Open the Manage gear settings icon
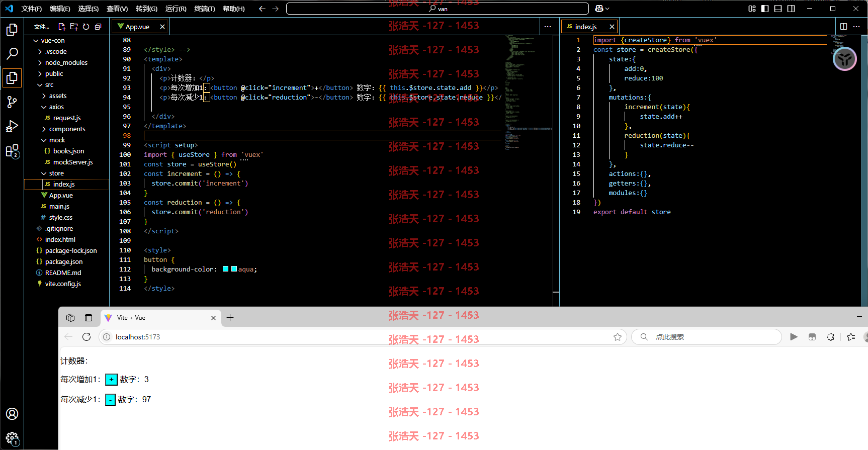The height and width of the screenshot is (450, 868). [12, 438]
